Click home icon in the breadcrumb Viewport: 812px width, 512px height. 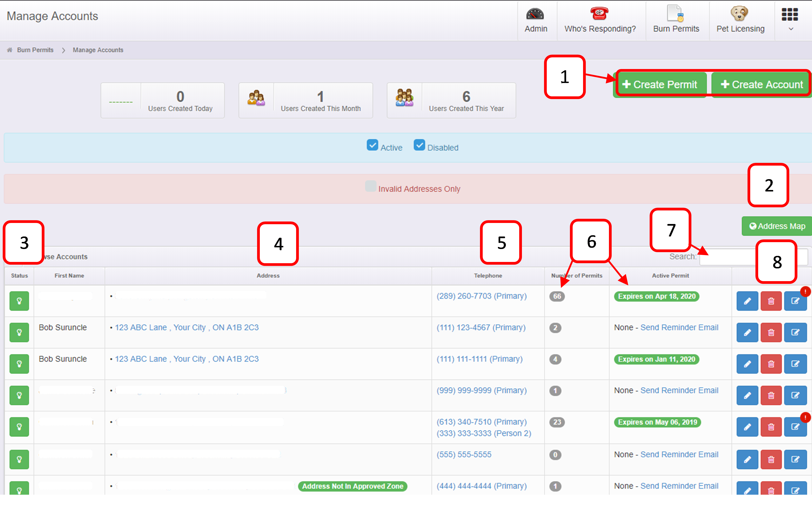[10, 50]
